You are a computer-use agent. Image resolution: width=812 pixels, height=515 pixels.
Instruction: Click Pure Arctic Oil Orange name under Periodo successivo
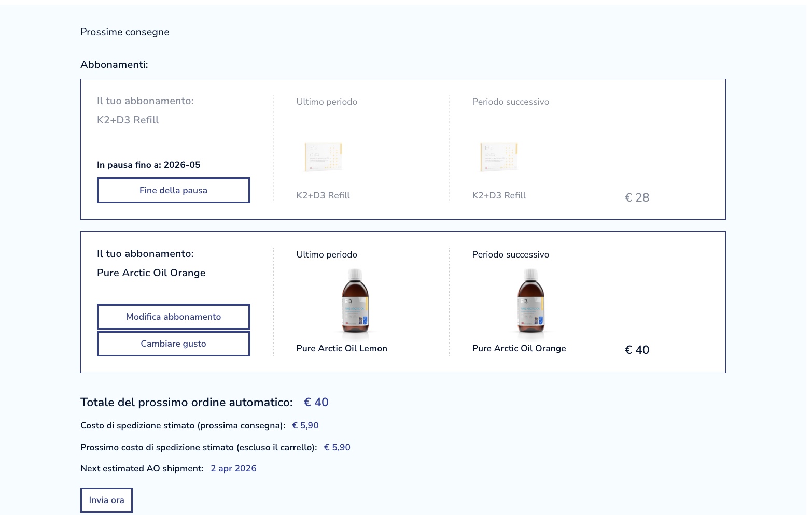[519, 349]
